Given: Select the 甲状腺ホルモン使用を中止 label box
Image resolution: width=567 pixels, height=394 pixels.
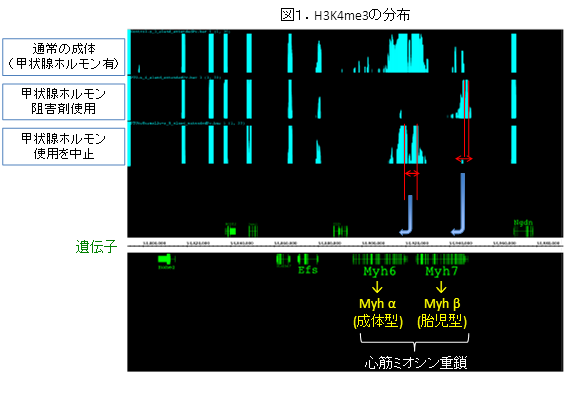Looking at the screenshot, I should tap(64, 146).
